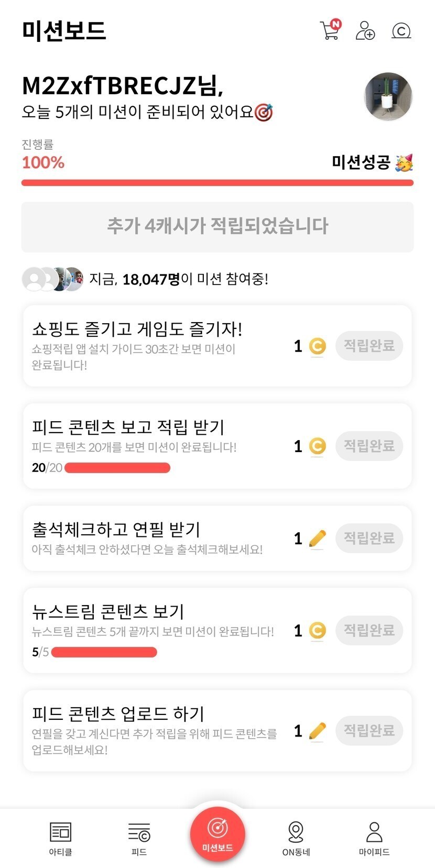Tap the 추가 4캐시 적립 banner

217,226
